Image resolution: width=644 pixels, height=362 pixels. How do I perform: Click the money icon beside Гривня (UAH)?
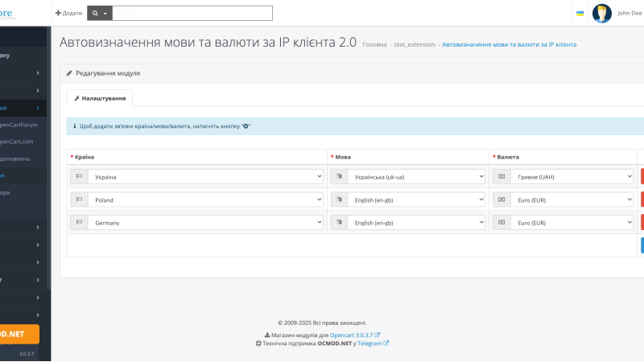pos(502,176)
